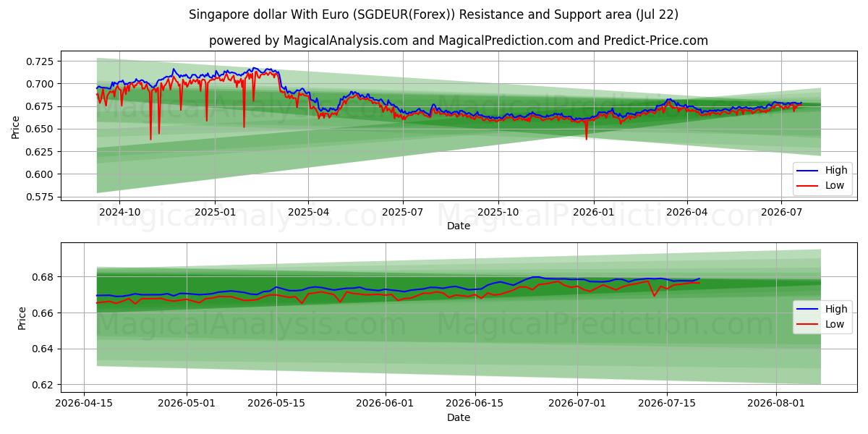This screenshot has width=868, height=434.
Task: Click the 0.64 tick on bottom chart
Action: [x=43, y=349]
